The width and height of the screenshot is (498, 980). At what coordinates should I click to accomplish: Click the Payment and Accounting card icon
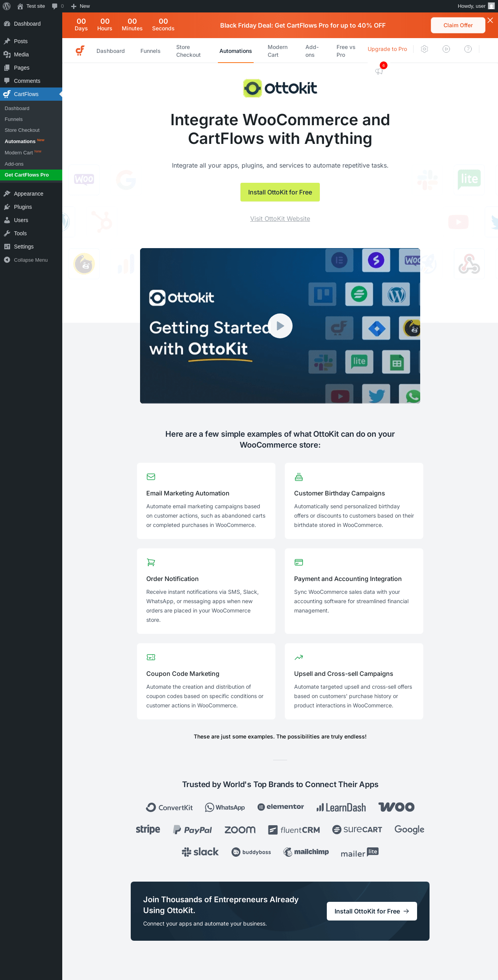coord(299,562)
